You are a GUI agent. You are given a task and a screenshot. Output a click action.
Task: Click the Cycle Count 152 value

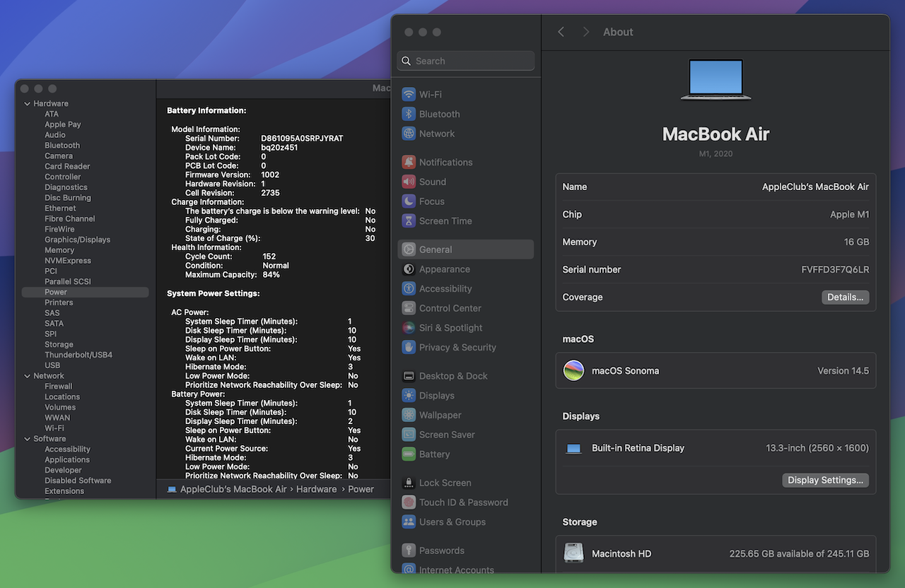tap(269, 257)
